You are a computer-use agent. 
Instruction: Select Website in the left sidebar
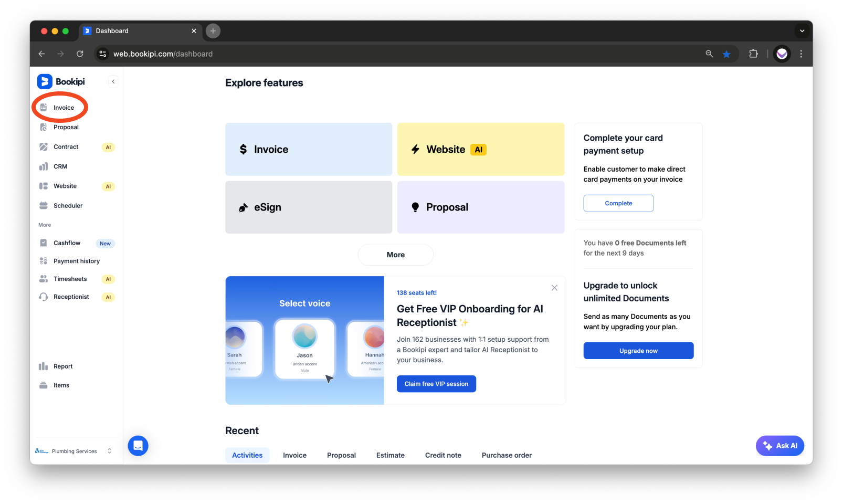(65, 186)
